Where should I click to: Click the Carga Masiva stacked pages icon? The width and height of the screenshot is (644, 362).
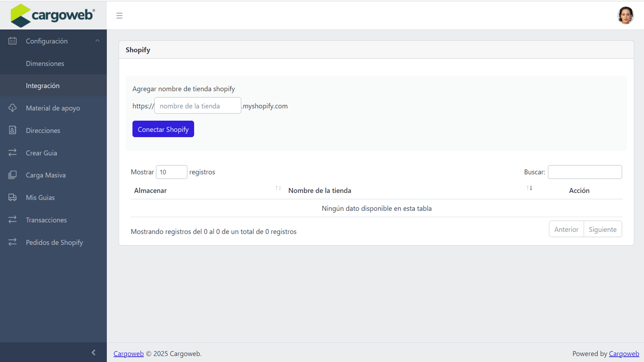(x=12, y=175)
